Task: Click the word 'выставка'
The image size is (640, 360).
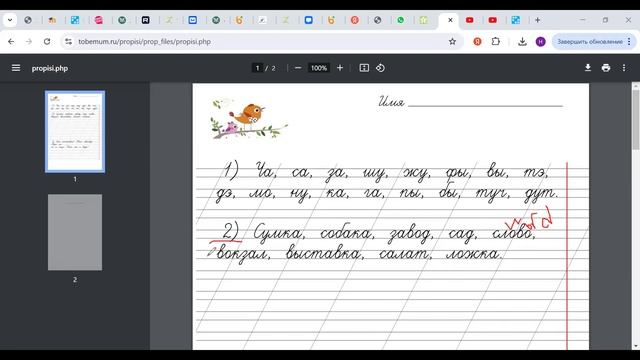Action: coord(324,253)
